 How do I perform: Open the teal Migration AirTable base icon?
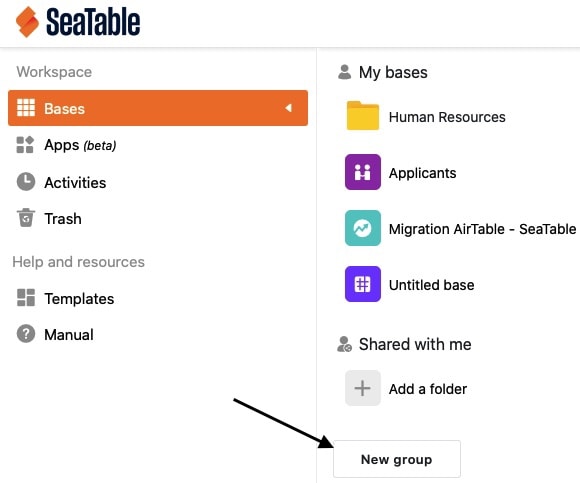pyautogui.click(x=362, y=228)
